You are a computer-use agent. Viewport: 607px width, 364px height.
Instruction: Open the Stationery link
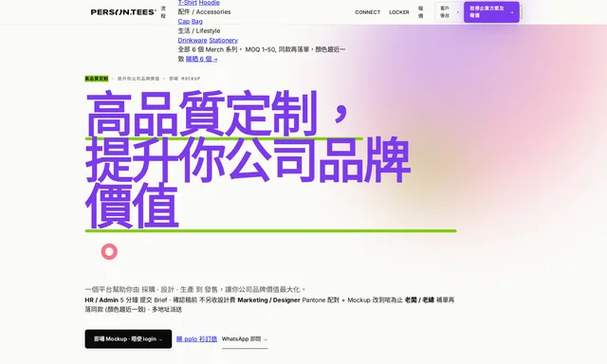224,40
